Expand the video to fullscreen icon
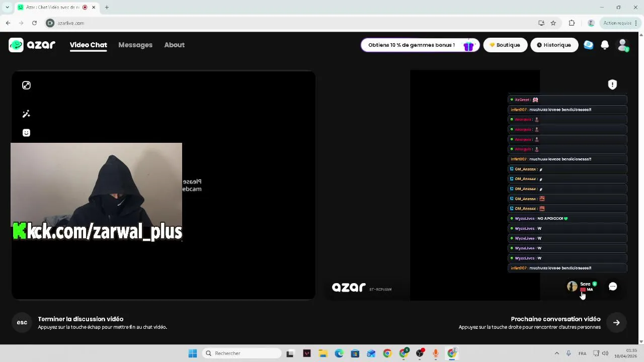 [x=26, y=85]
